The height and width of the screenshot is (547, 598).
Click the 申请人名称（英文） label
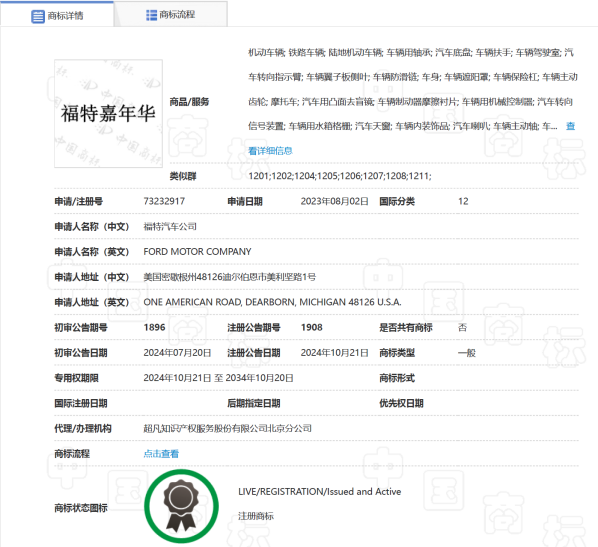pyautogui.click(x=92, y=252)
